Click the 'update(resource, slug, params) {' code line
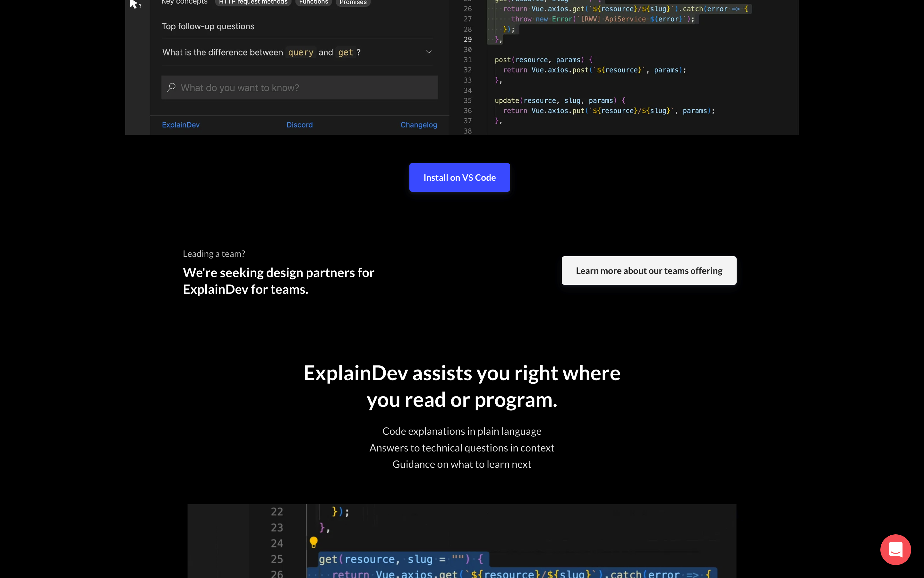This screenshot has width=924, height=578. [x=560, y=101]
